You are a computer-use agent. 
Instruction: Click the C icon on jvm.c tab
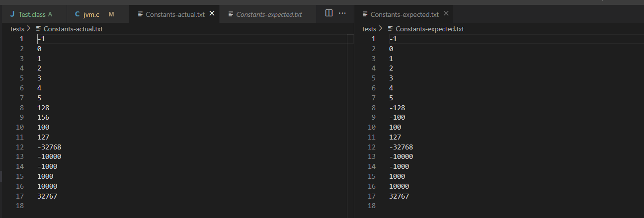coord(78,14)
